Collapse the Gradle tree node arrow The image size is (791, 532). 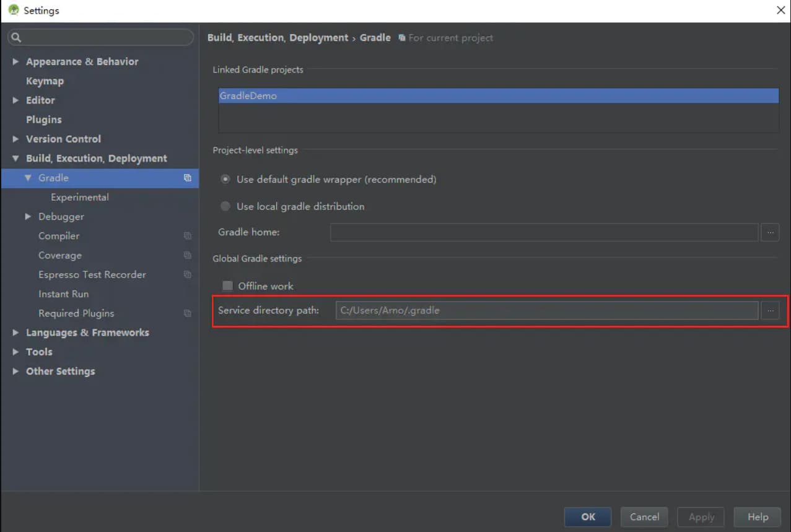pos(28,178)
